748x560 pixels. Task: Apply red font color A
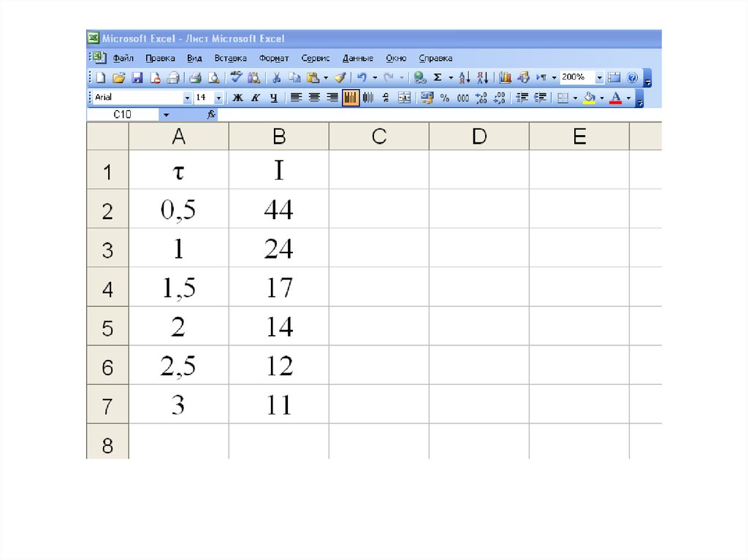(616, 98)
